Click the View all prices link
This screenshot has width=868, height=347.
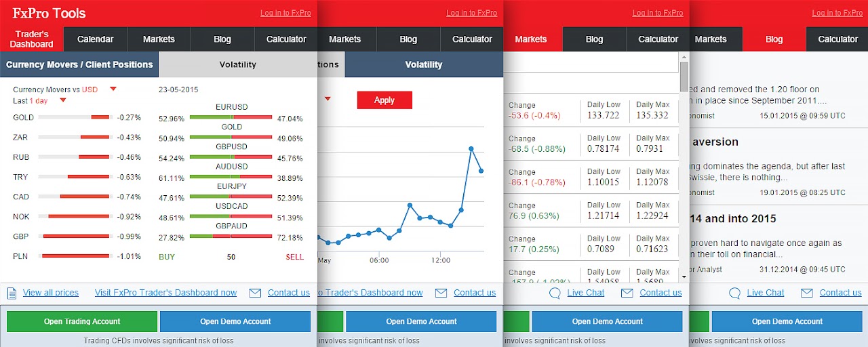click(x=51, y=293)
